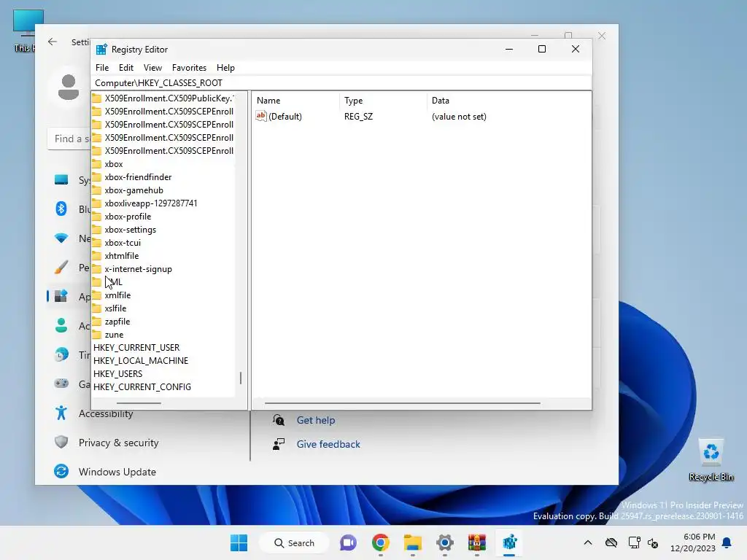This screenshot has height=560, width=747.
Task: Open Recycle Bin on the desktop
Action: coord(711,459)
